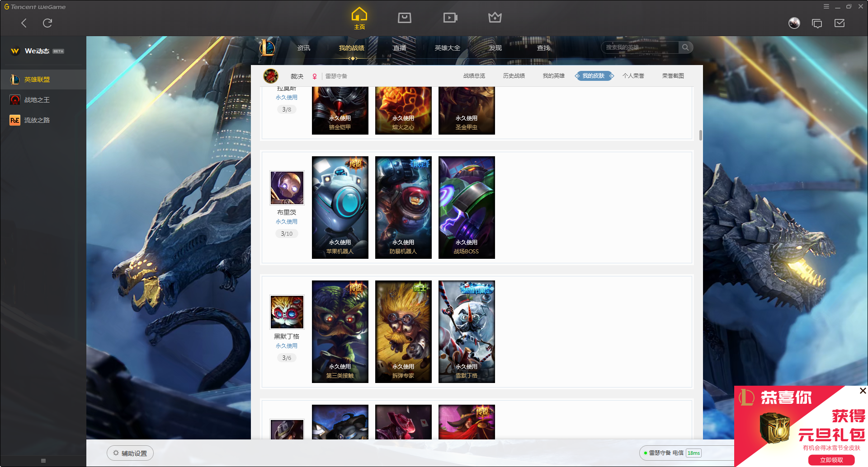Close the 元旦礼包 popup
Image resolution: width=868 pixels, height=467 pixels.
click(863, 391)
